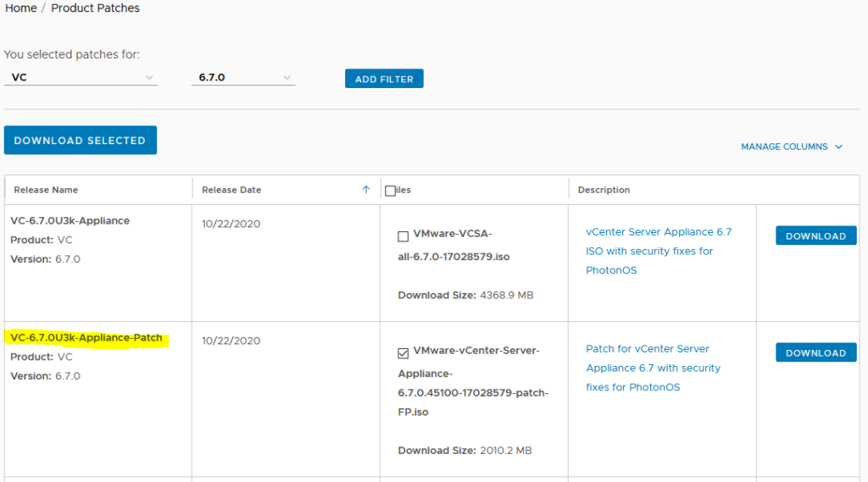The image size is (868, 482).
Task: Click the Description column header
Action: point(604,190)
